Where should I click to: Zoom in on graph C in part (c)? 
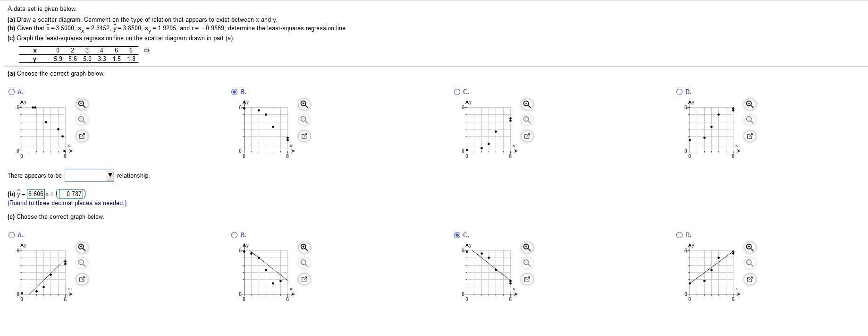pos(527,247)
